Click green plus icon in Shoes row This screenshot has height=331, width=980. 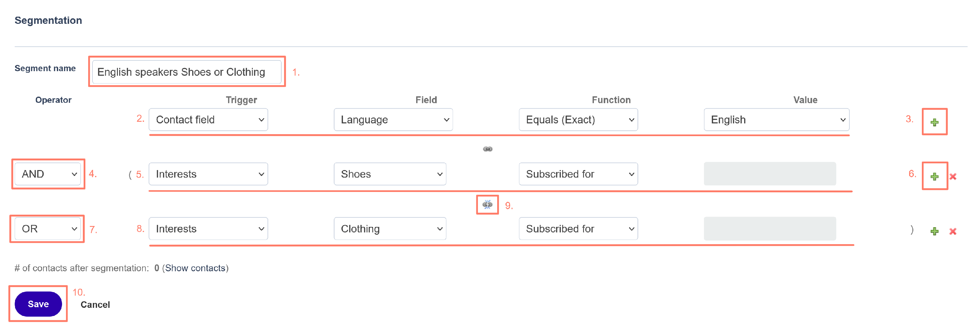tap(934, 176)
